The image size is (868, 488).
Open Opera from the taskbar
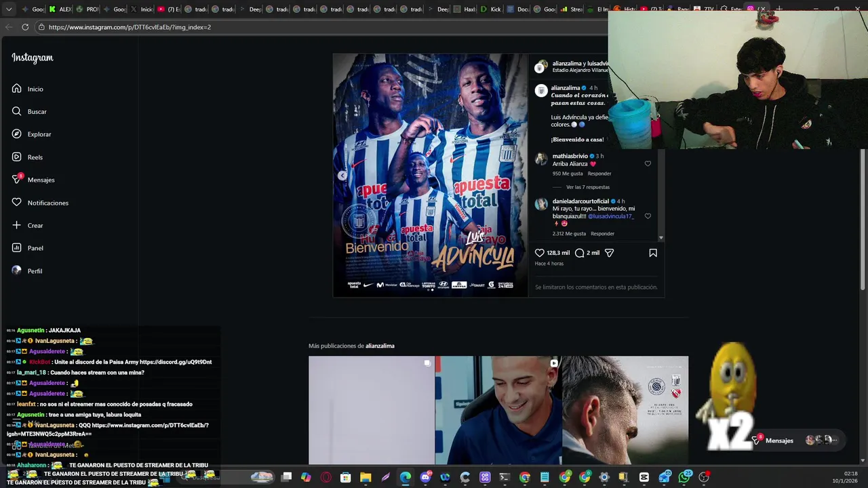pyautogui.click(x=326, y=477)
